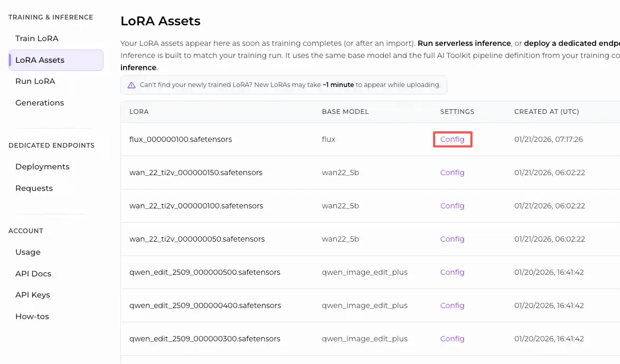Image resolution: width=620 pixels, height=364 pixels.
Task: Open Config for flux_000000100.safetensors
Action: pyautogui.click(x=452, y=139)
